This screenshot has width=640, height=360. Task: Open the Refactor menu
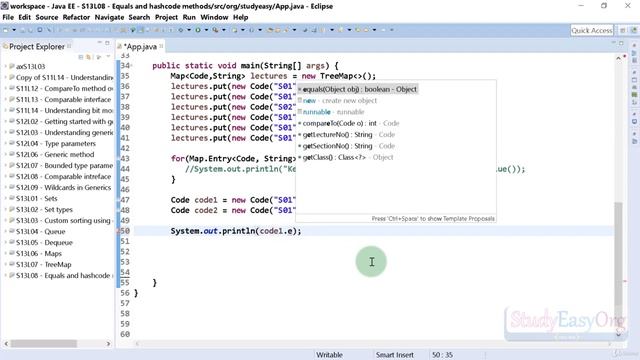click(x=76, y=17)
